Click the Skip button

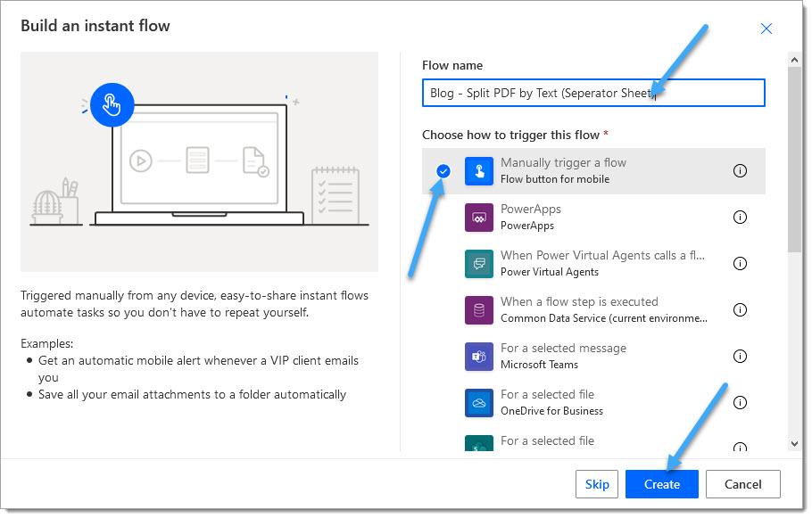tap(597, 484)
